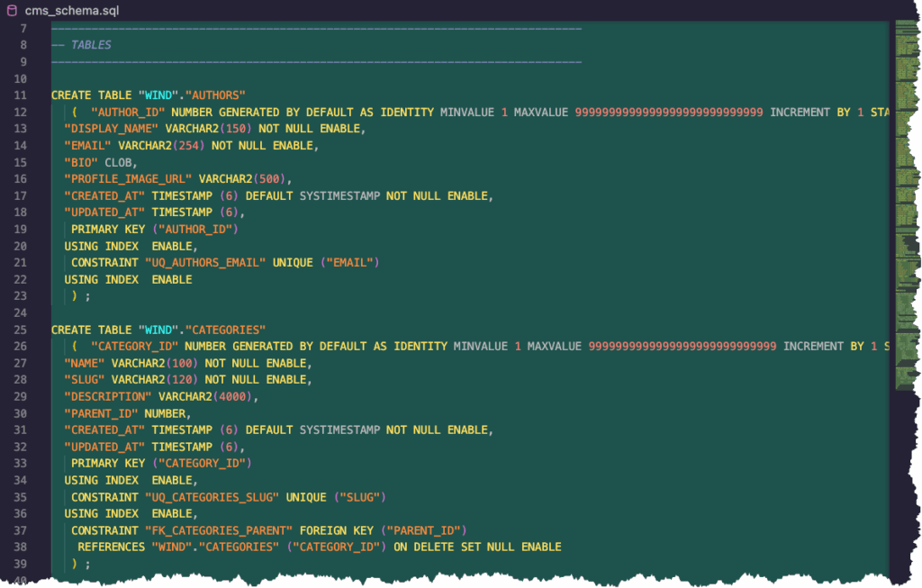Place cursor on the TABLES comment
This screenshot has width=922, height=588.
[91, 44]
